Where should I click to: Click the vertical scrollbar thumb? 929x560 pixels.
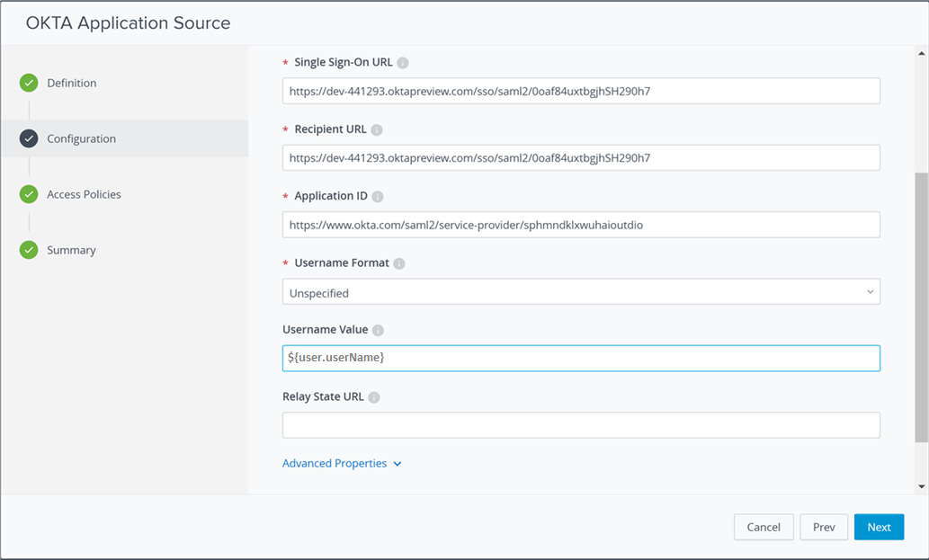coord(921,306)
